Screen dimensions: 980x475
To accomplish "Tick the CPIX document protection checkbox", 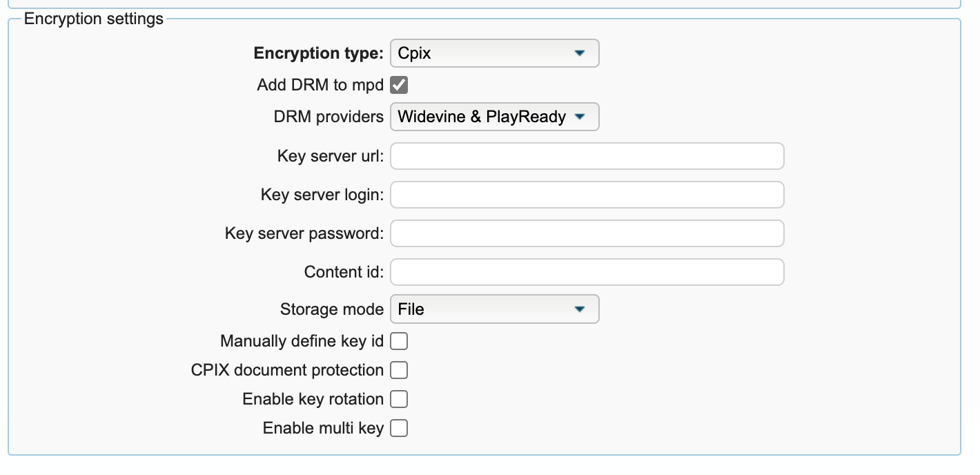I will 399,370.
